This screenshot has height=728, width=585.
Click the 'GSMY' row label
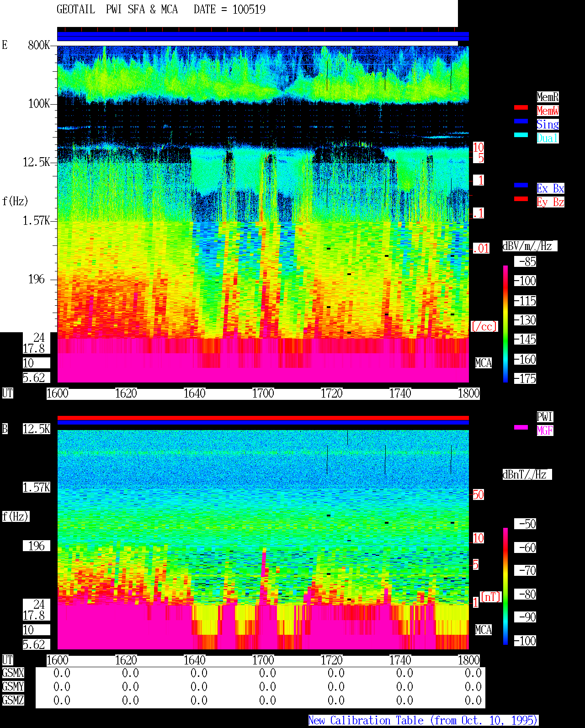click(x=13, y=686)
